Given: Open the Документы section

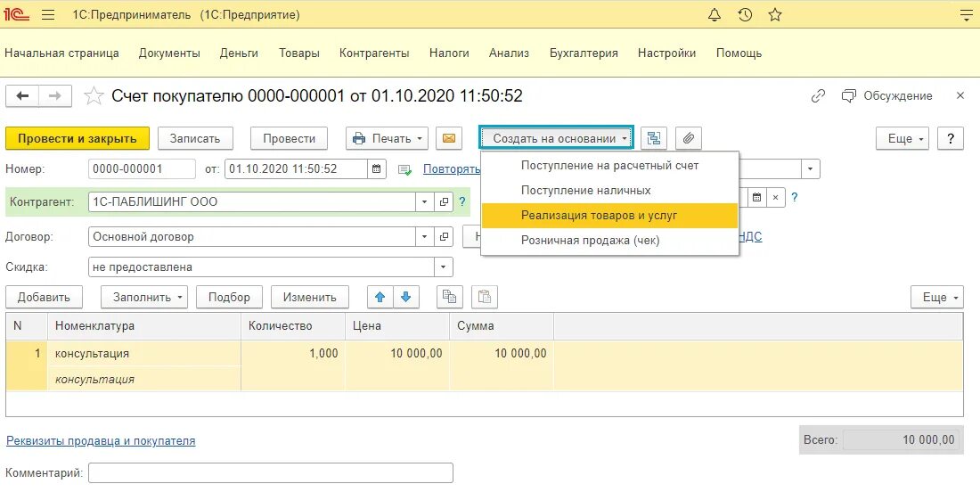Looking at the screenshot, I should pos(169,53).
